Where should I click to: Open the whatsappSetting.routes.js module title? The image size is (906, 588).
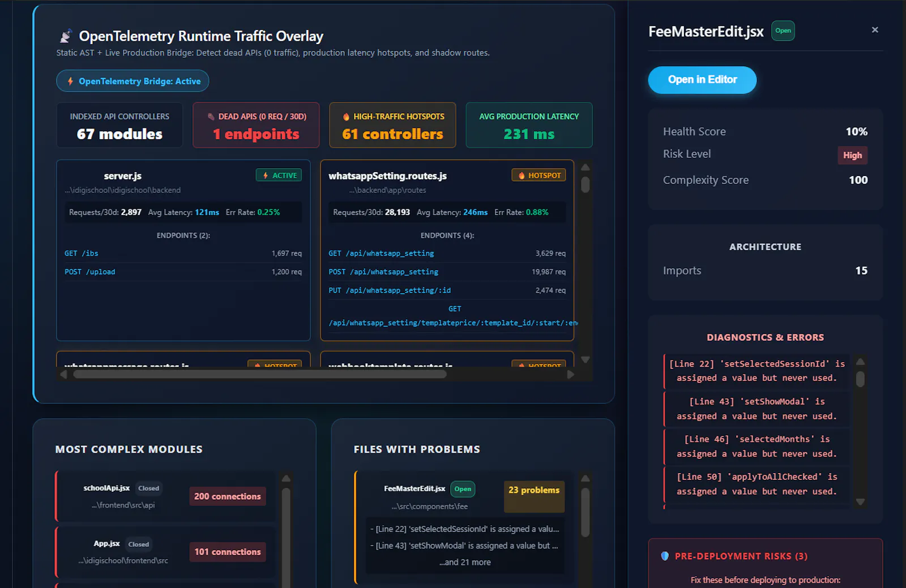point(387,176)
